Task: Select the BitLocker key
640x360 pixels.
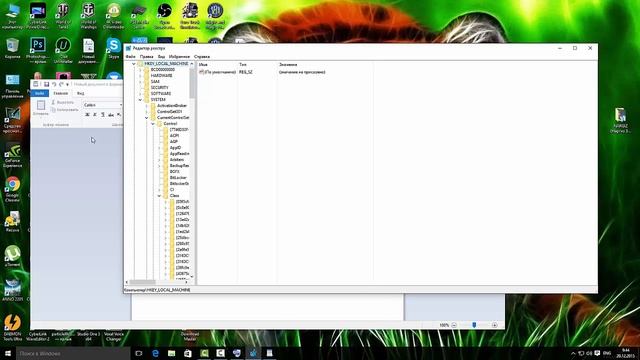Action: tap(178, 178)
